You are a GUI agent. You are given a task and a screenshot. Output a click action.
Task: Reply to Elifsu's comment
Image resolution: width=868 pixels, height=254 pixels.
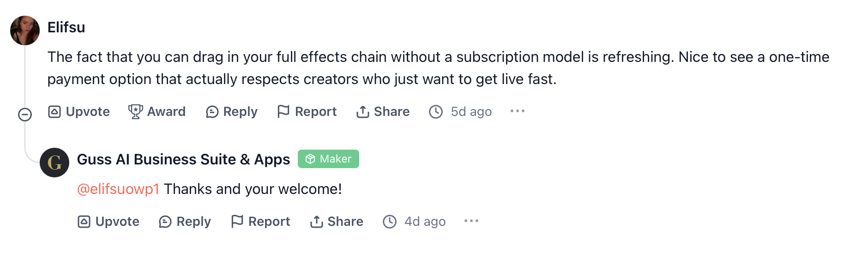(231, 112)
